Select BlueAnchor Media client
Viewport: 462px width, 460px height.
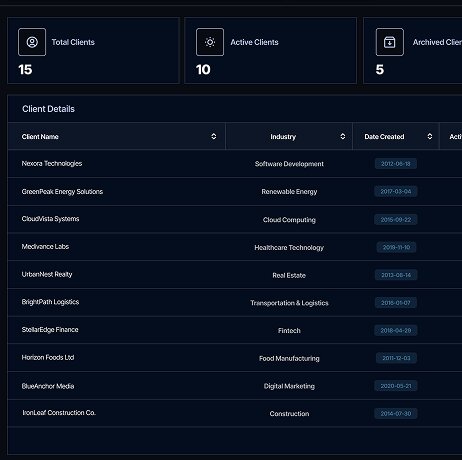coord(48,386)
